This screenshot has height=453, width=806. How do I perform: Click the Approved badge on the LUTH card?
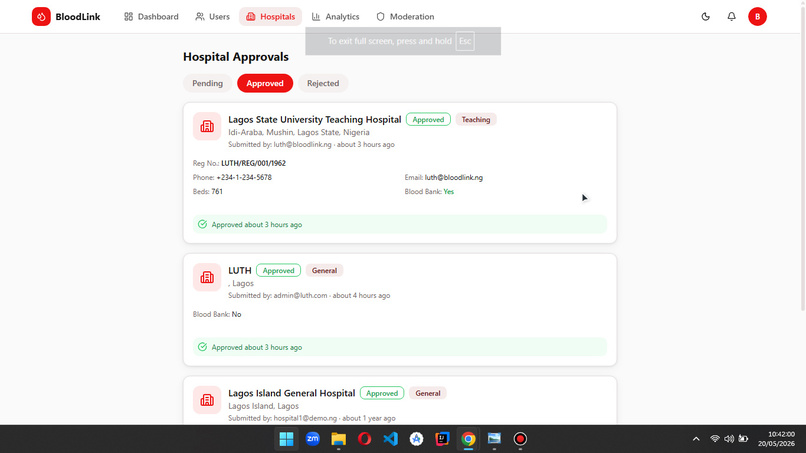[x=278, y=270]
